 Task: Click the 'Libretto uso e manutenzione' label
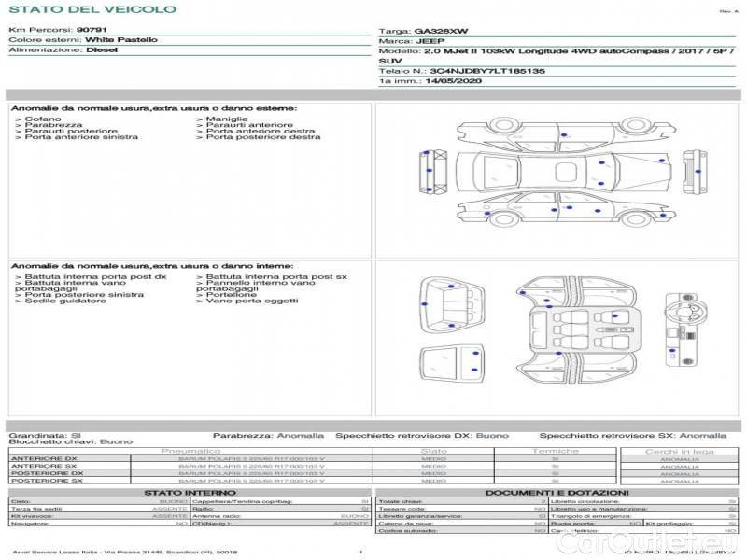[x=599, y=509]
